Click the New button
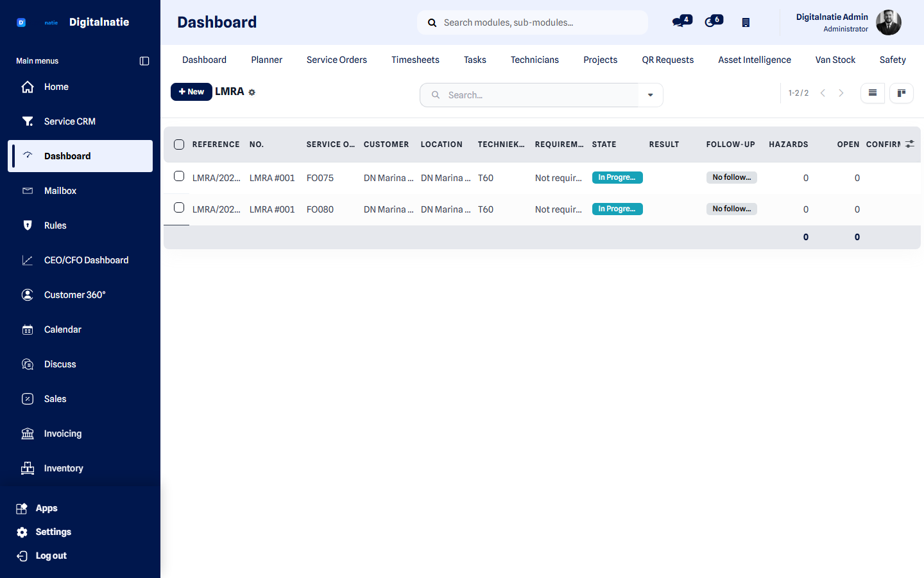Viewport: 924px width, 578px height. point(191,92)
